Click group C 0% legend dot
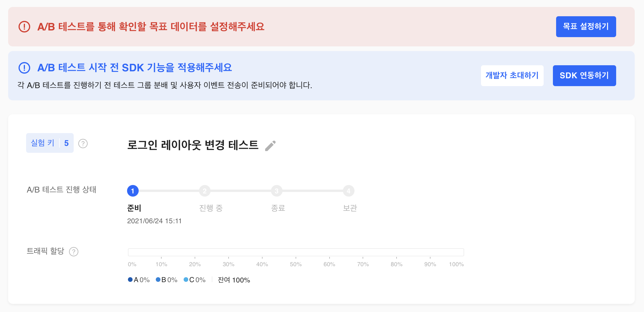This screenshot has height=312, width=644. pyautogui.click(x=186, y=280)
